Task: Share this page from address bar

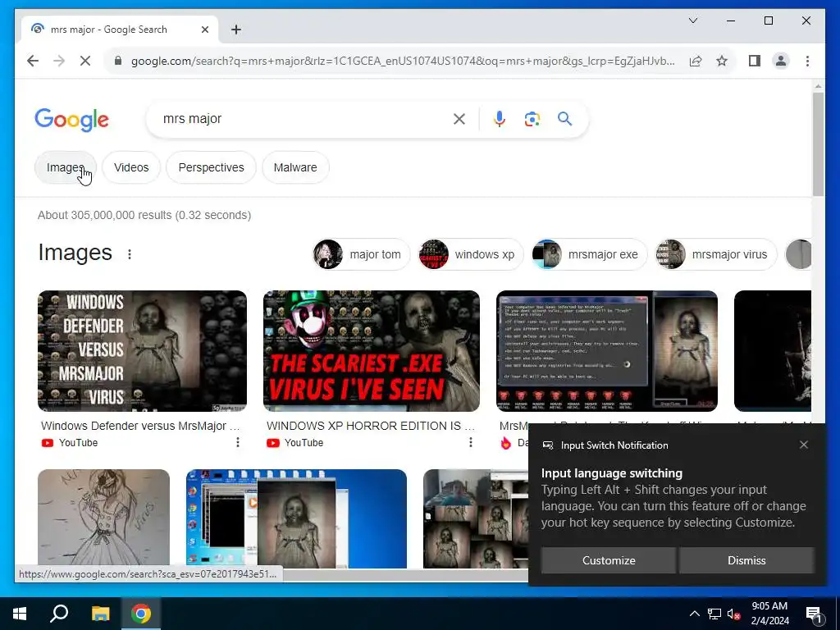Action: click(696, 61)
